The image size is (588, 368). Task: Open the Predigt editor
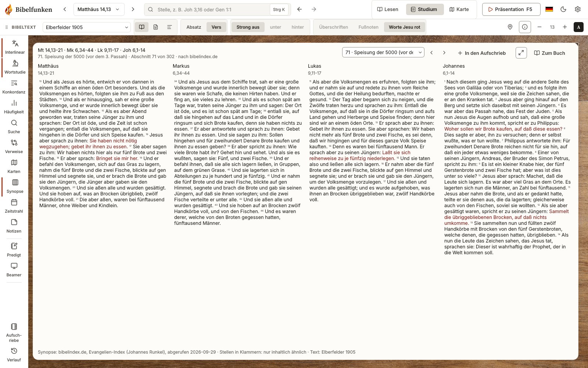[x=14, y=250]
